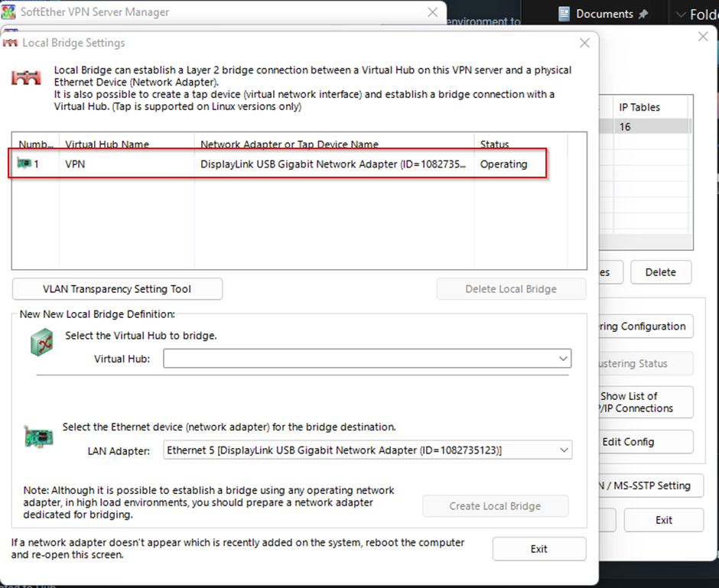
Task: Sort by Virtual Hub Name column header
Action: [126, 144]
